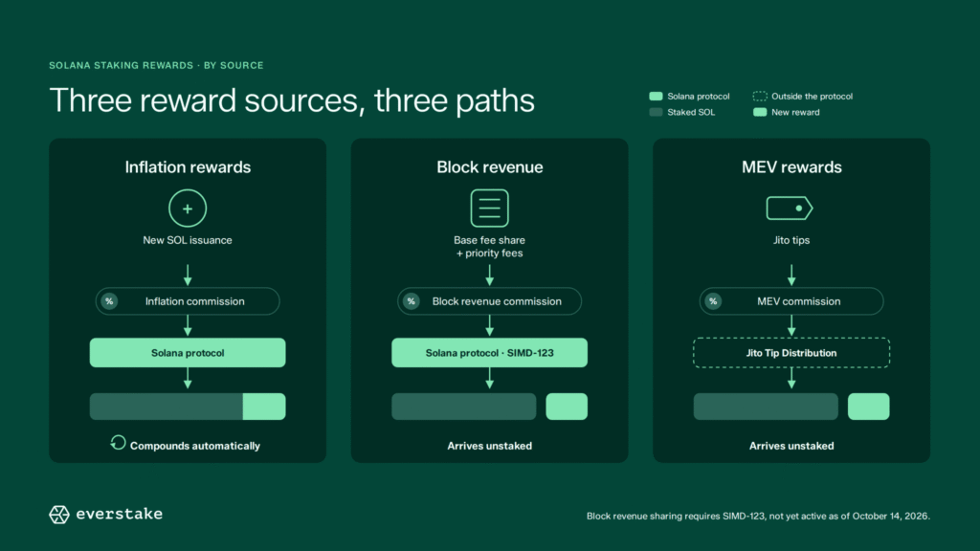
Task: Click the Inflation rewards staked SOL bar
Action: (x=167, y=407)
